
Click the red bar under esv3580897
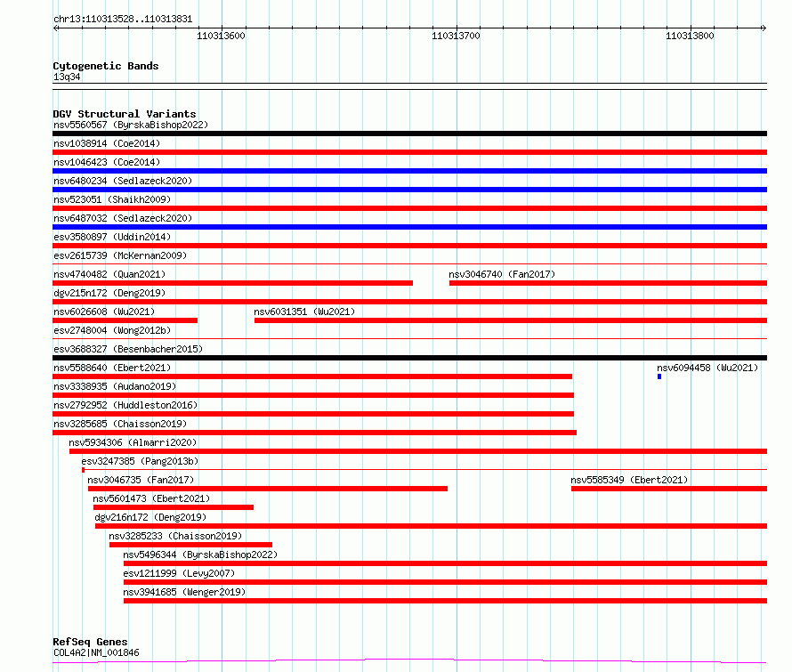point(409,246)
